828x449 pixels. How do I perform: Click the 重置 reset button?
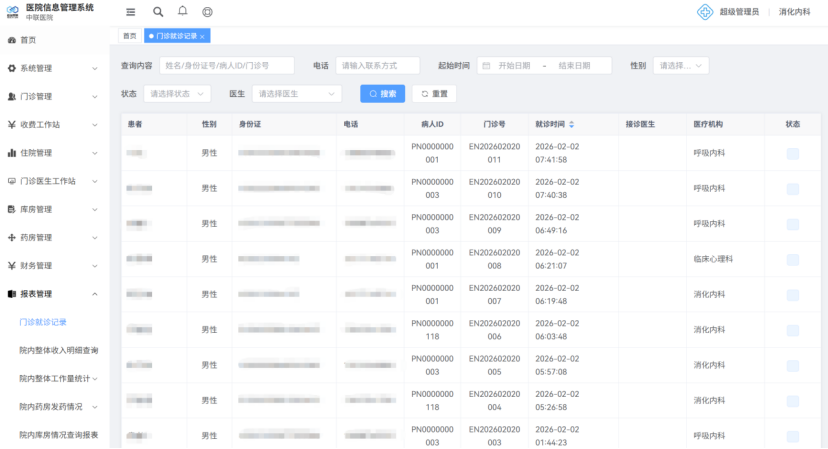pyautogui.click(x=434, y=93)
